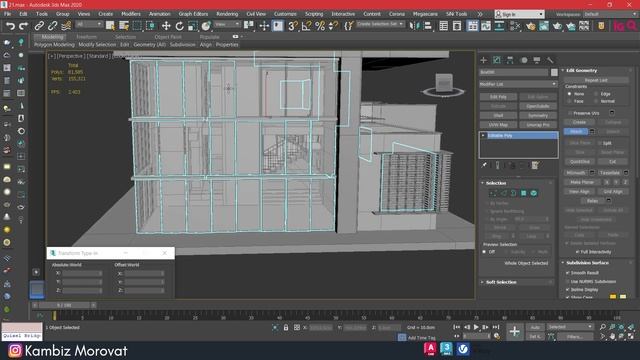Click the Polygon sub-object selection icon
Image resolution: width=640 pixels, height=360 pixels.
(x=523, y=193)
